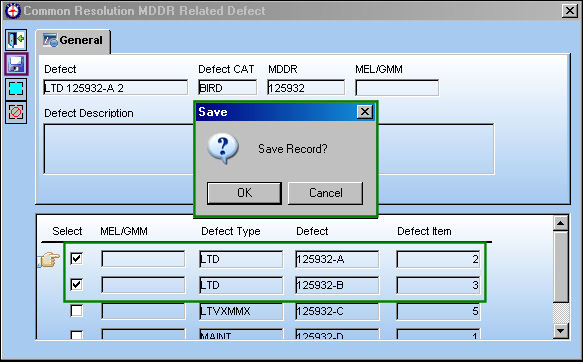Click the Defect Item column header

424,231
